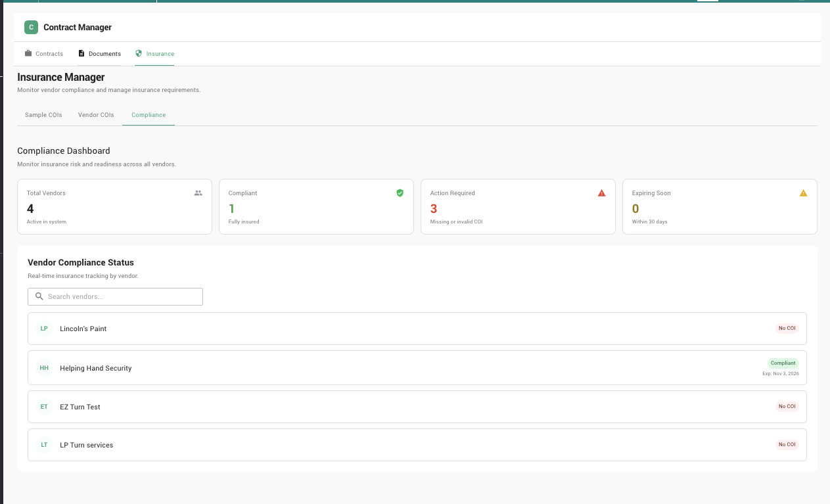
Task: Click the red warning icon on Action Required card
Action: 601,193
